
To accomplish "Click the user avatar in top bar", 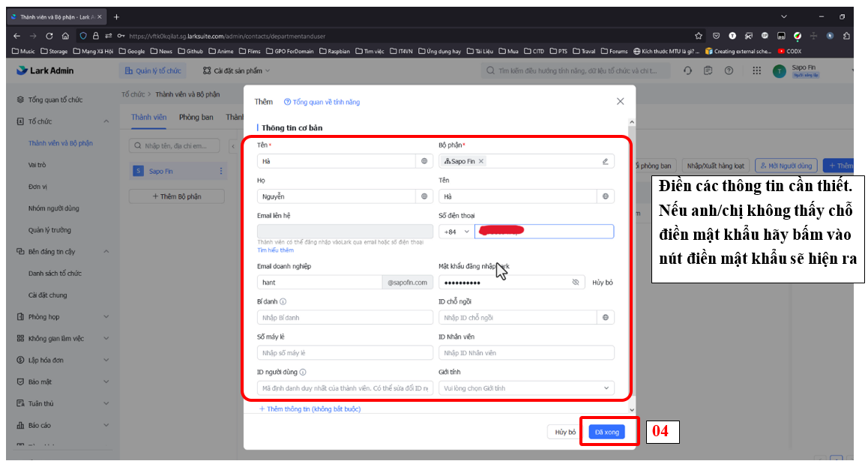I will tap(779, 71).
